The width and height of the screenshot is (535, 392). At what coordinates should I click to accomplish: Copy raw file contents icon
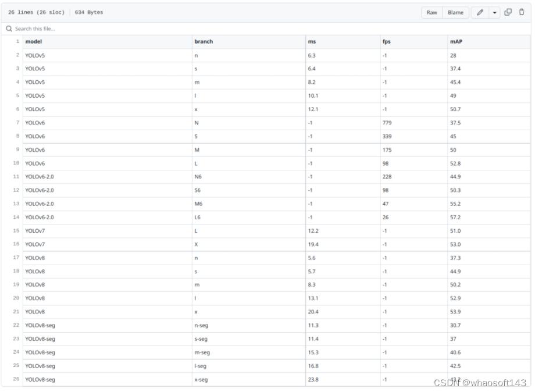(x=508, y=12)
